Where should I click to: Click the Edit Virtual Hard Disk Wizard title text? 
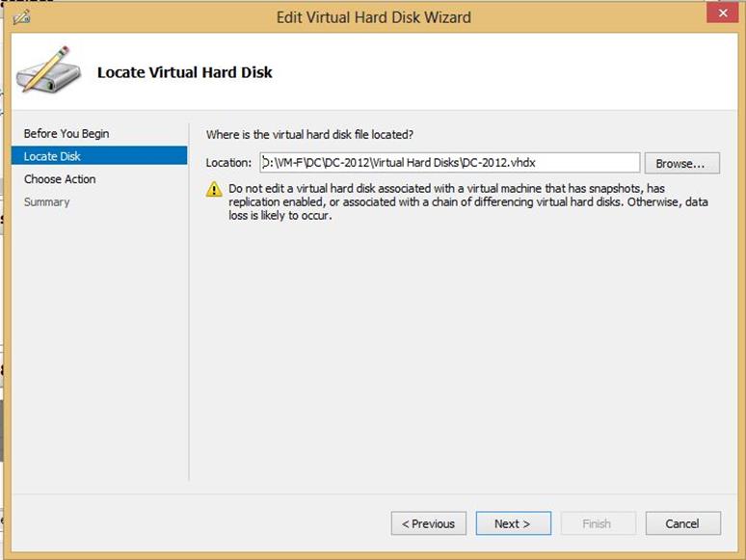[x=373, y=17]
